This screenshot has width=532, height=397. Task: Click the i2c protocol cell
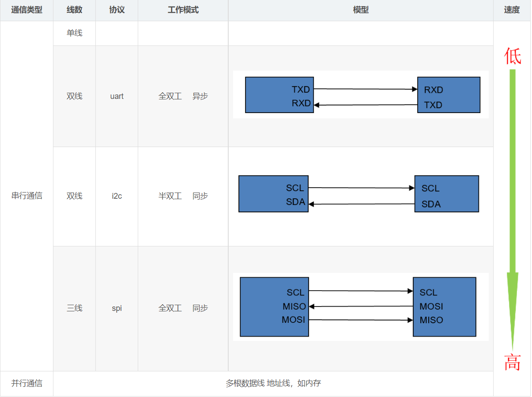pyautogui.click(x=117, y=196)
